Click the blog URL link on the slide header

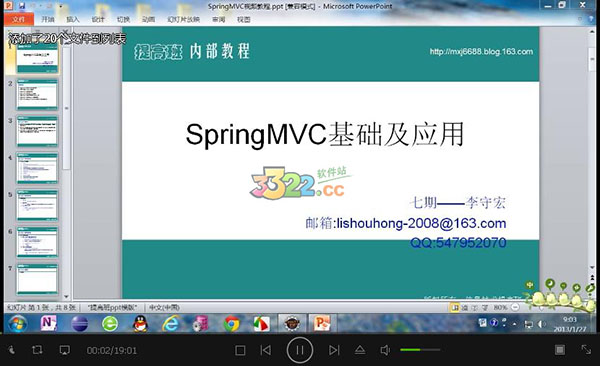[481, 52]
